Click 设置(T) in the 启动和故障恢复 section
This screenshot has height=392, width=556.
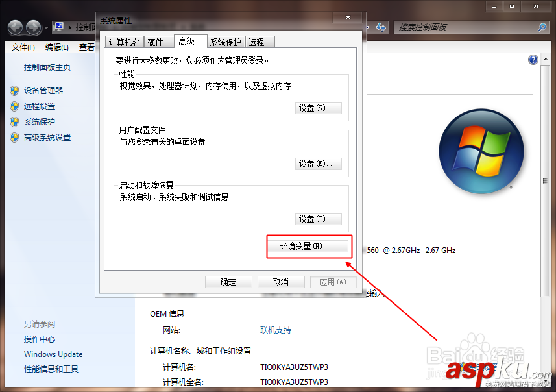pyautogui.click(x=318, y=219)
